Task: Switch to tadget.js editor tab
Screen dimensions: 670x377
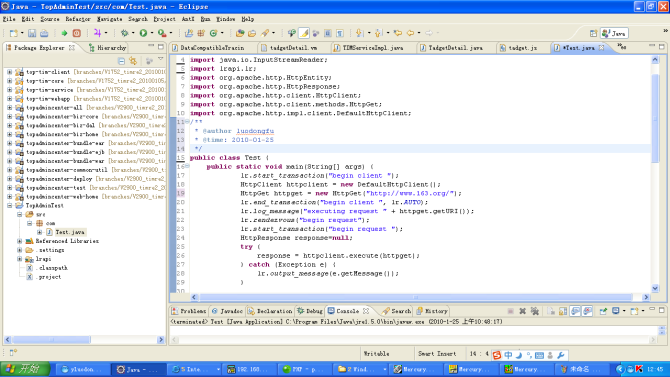Action: point(523,48)
